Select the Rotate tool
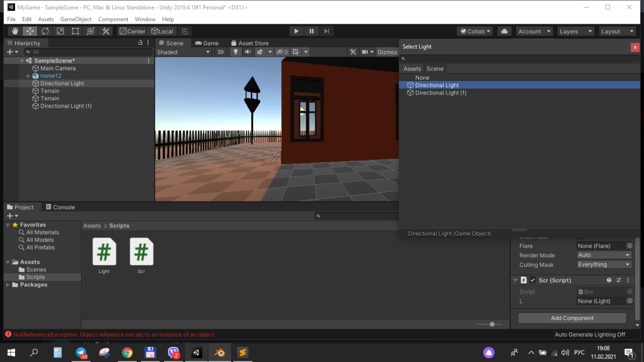This screenshot has width=644, height=362. 45,31
